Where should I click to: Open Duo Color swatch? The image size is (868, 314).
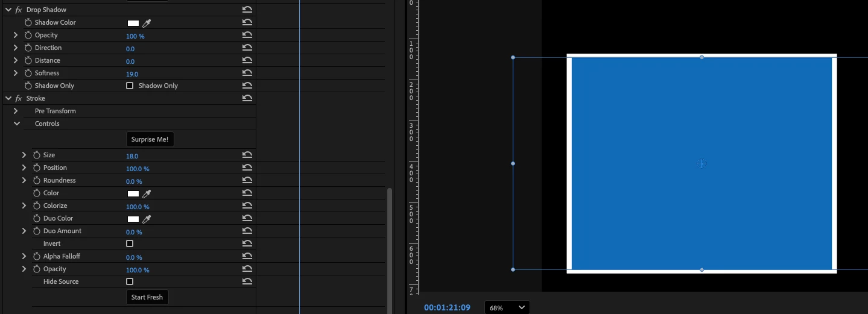[133, 219]
